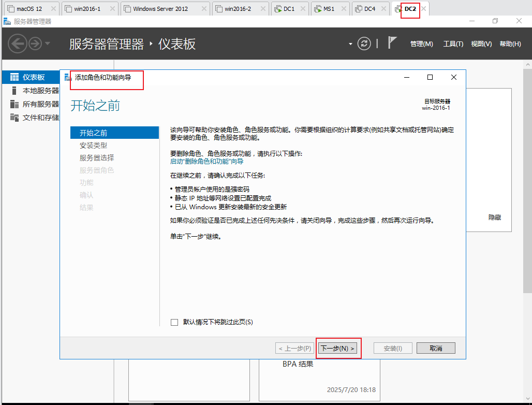Image resolution: width=532 pixels, height=405 pixels.
Task: Switch to the DC1 VM tab
Action: coord(289,9)
